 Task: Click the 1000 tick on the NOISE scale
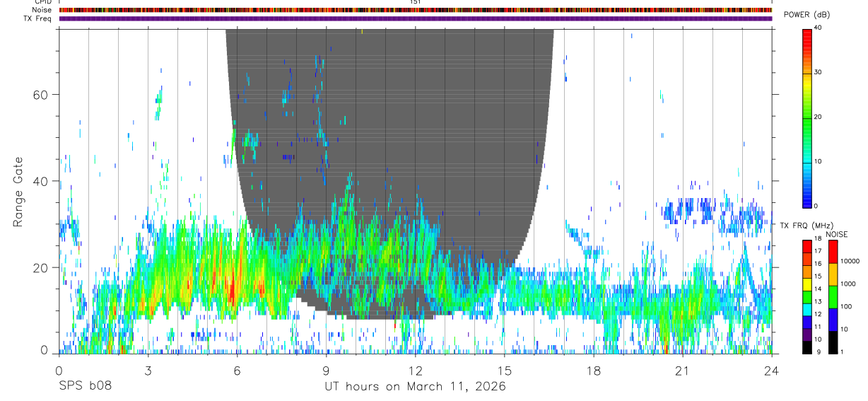[848, 284]
